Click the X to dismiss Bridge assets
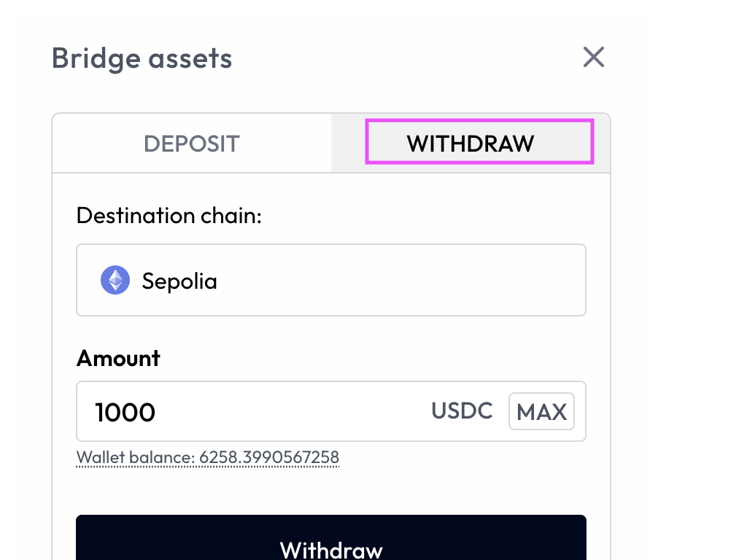 point(593,58)
